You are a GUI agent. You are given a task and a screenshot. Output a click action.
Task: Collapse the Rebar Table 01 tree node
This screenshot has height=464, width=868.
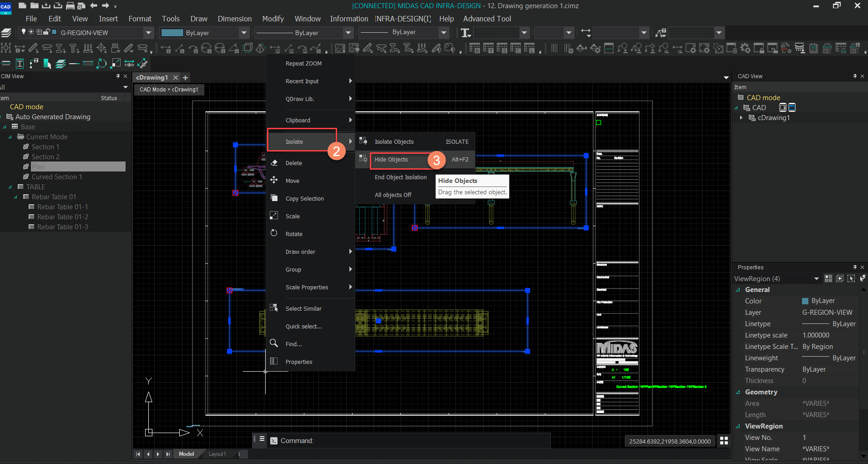(15, 197)
